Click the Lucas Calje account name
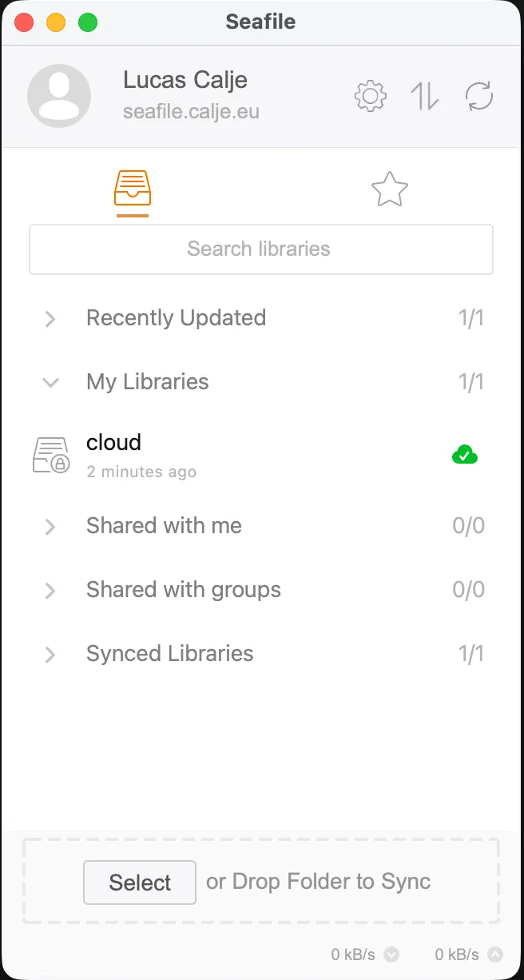This screenshot has height=980, width=524. click(x=185, y=81)
